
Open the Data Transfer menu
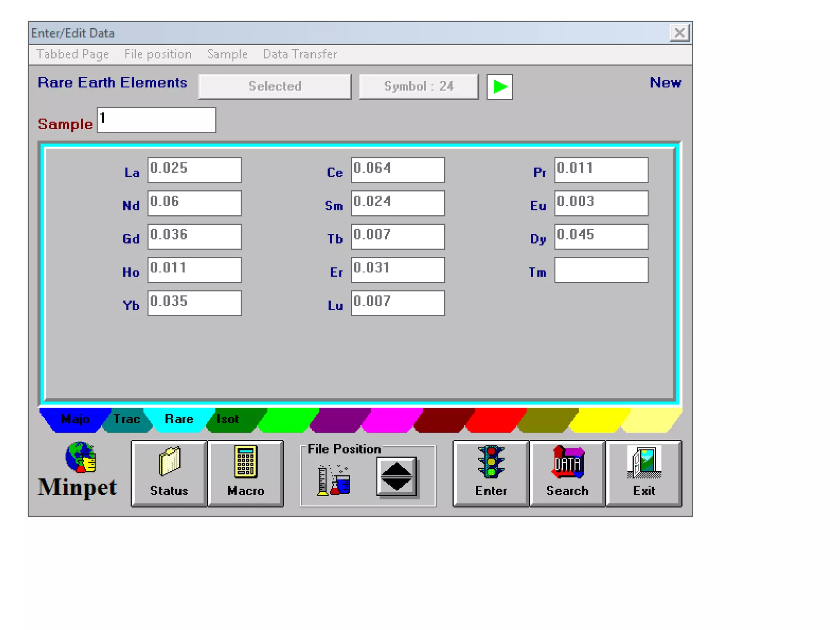coord(300,54)
